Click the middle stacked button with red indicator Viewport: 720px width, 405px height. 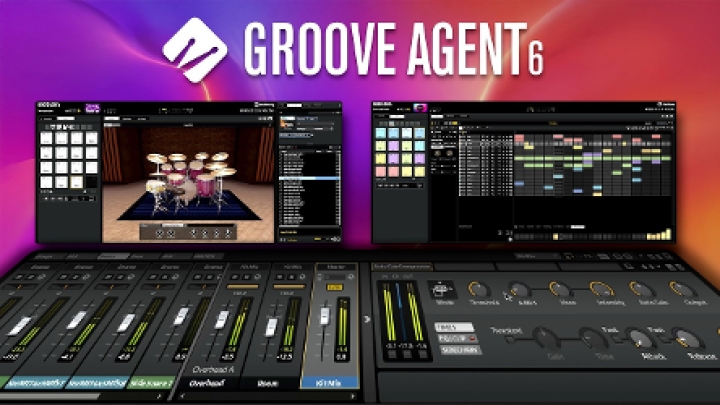tap(456, 339)
